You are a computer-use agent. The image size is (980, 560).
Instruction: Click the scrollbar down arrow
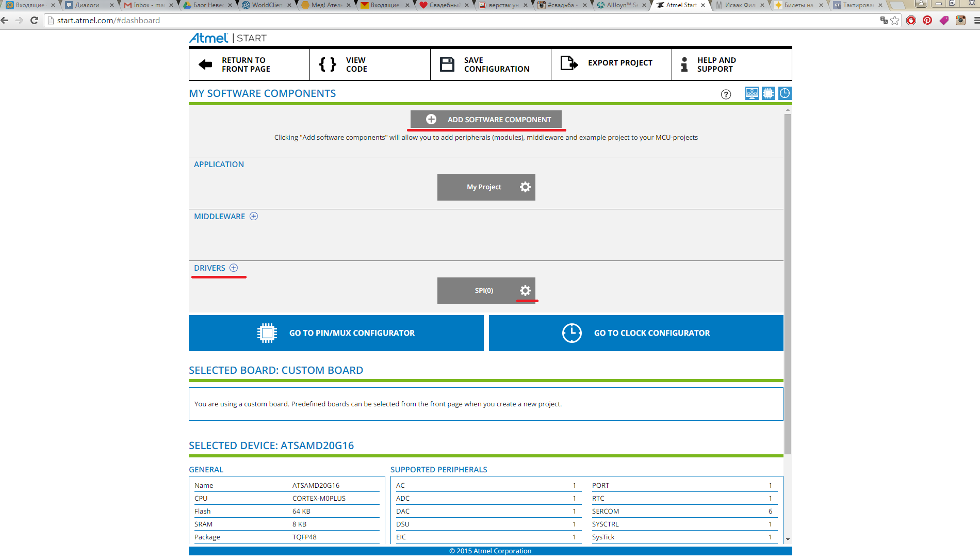(788, 539)
